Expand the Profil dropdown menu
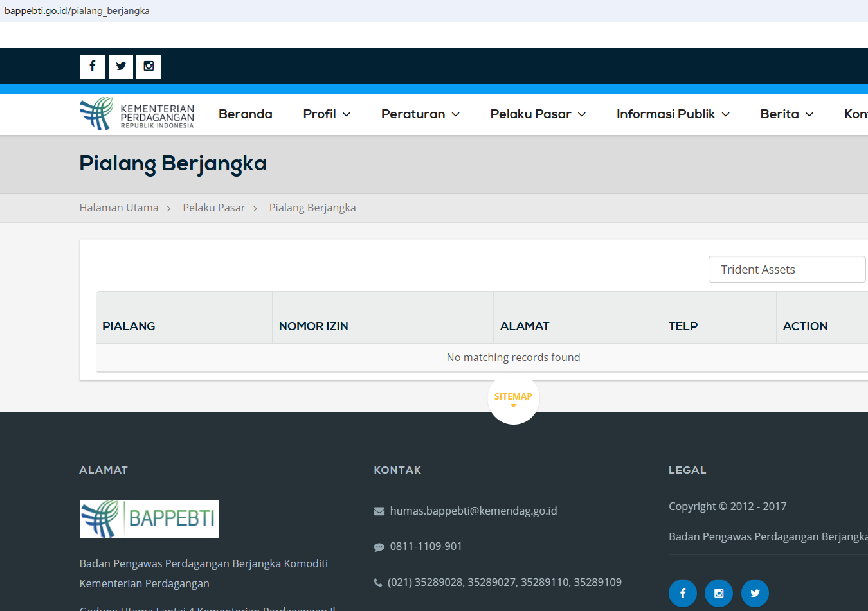Screen dimensions: 868x611 click(327, 114)
